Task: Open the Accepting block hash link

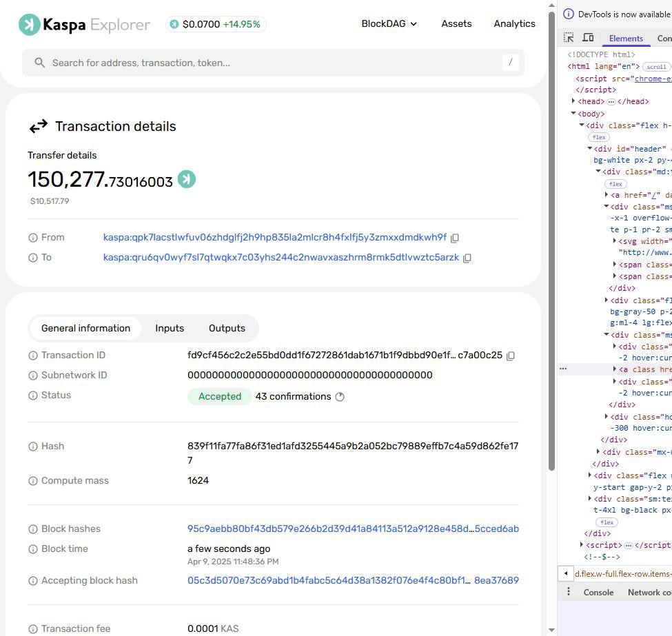Action: [x=353, y=581]
